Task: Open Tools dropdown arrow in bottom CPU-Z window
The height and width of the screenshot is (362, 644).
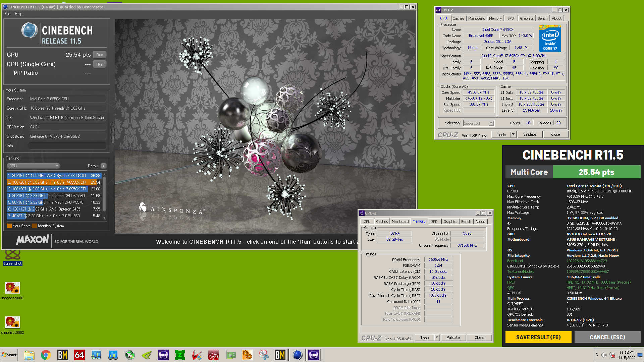Action: tap(437, 338)
